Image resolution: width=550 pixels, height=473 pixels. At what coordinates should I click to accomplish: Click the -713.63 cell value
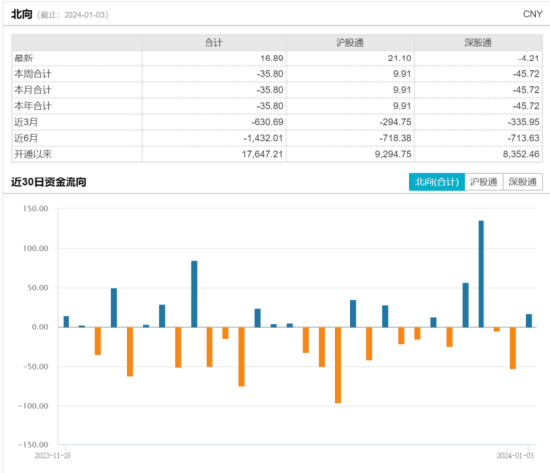[x=523, y=138]
